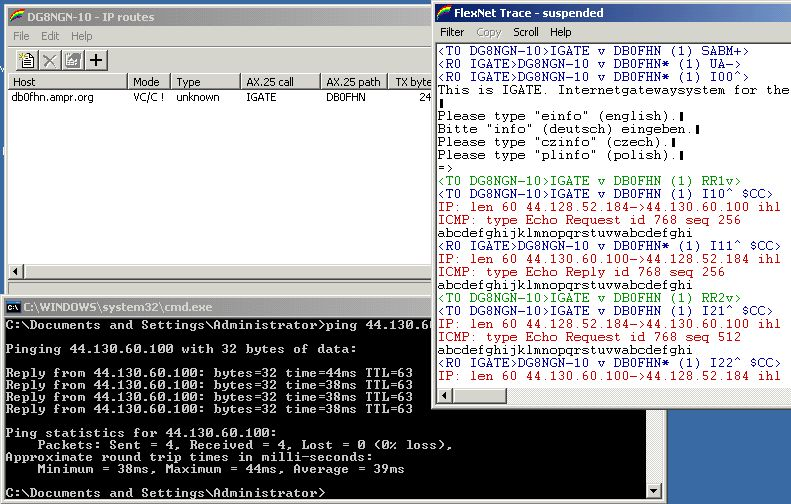791x504 pixels.
Task: Click the Type column header
Action: [x=204, y=82]
